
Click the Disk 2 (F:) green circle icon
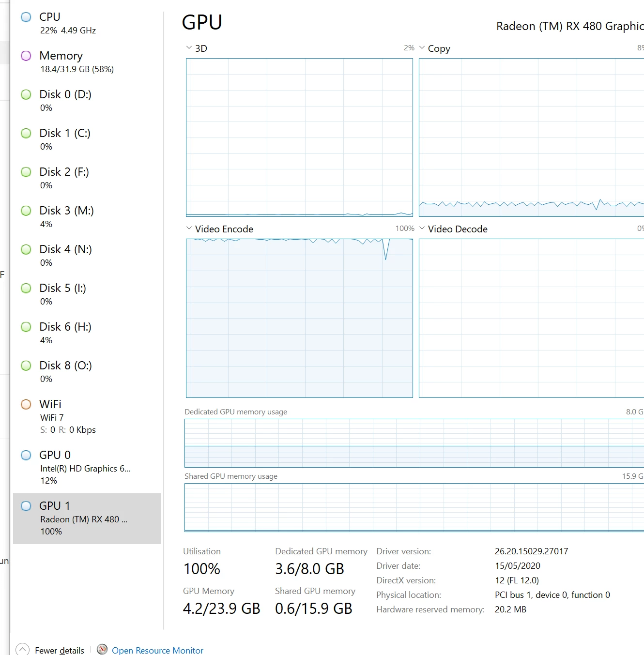(x=26, y=172)
